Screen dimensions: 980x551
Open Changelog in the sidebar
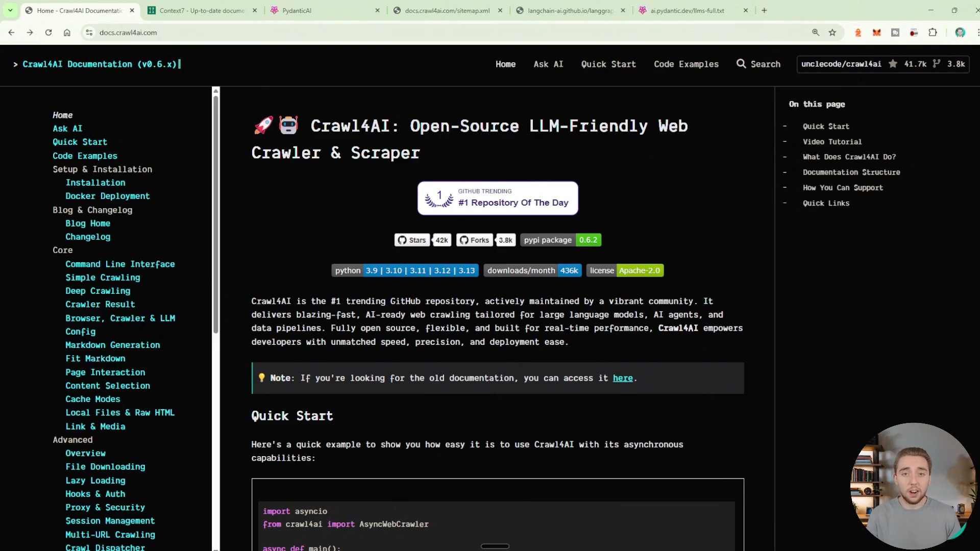click(x=88, y=237)
